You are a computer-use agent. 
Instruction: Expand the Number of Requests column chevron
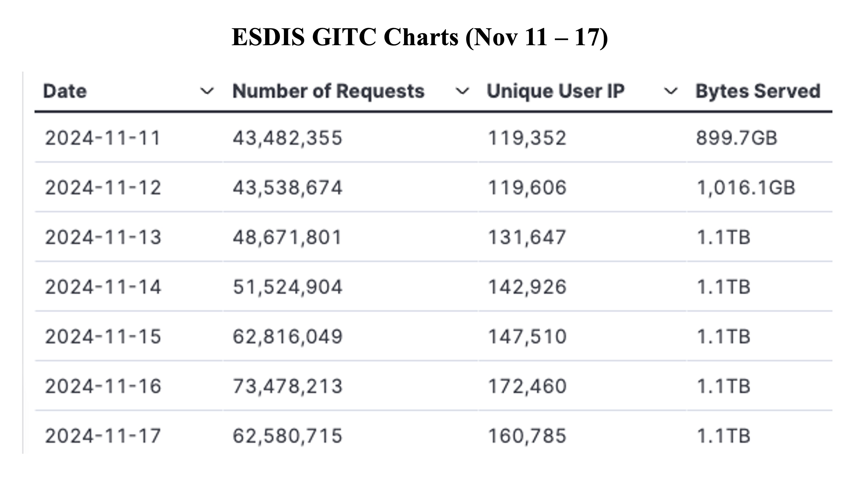(x=462, y=91)
